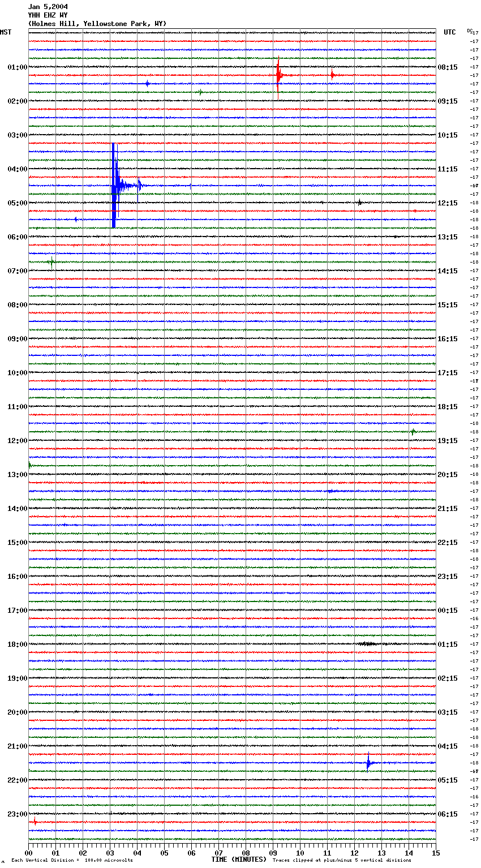Viewport: 481px width, 868px height.
Task: Click the 12:15 UTC time label
Action: [448, 203]
